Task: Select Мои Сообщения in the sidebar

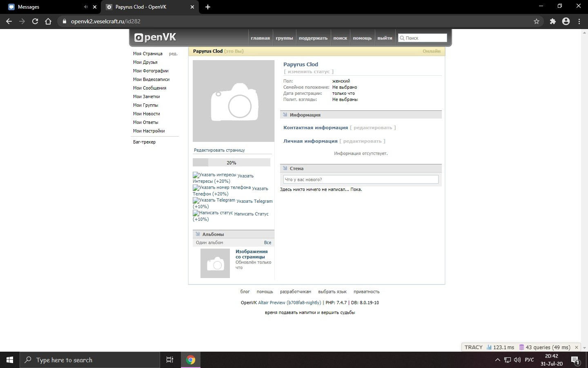Action: [x=149, y=88]
